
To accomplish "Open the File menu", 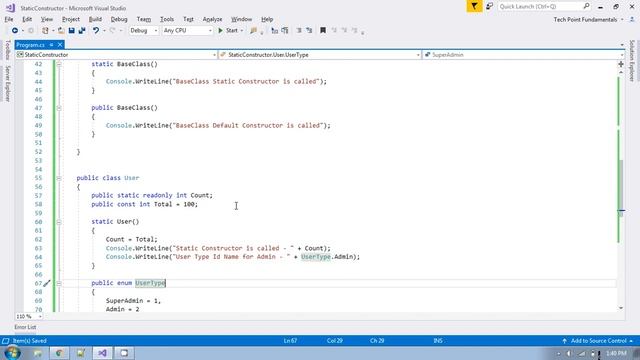I will coord(9,19).
